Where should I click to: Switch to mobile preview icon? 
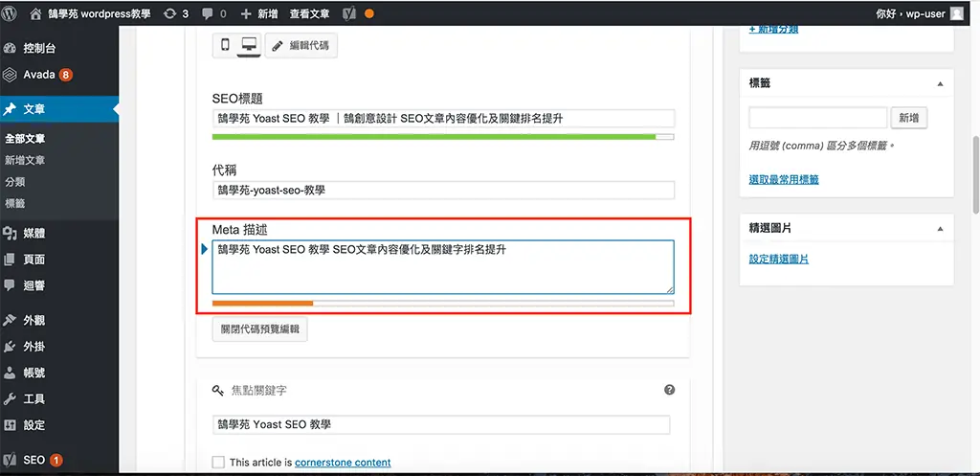click(226, 45)
